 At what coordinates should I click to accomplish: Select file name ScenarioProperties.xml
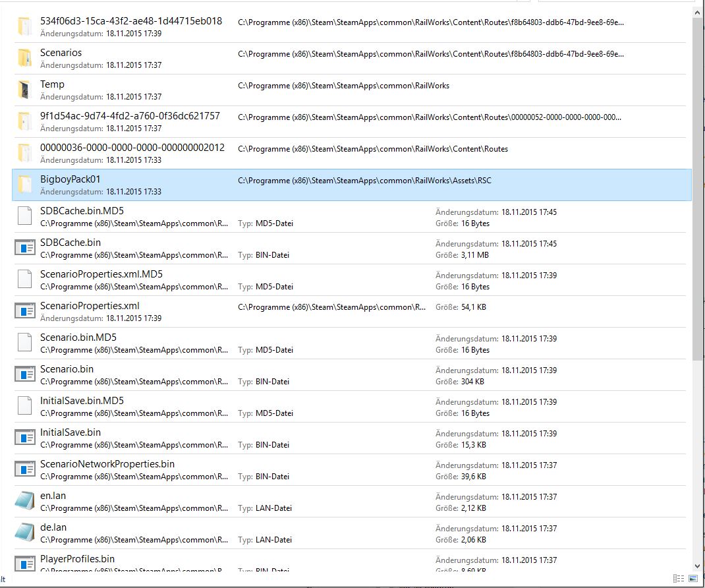(x=90, y=306)
